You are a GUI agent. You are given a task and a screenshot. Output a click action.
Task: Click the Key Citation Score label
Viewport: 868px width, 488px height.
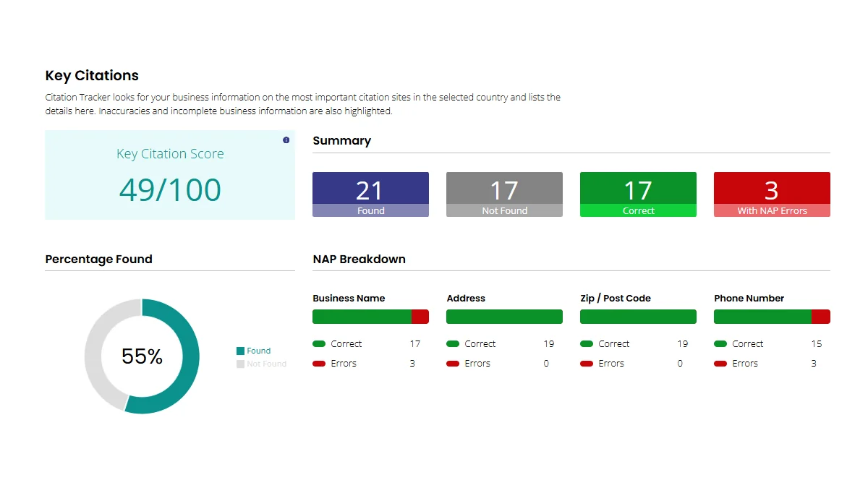click(x=170, y=154)
